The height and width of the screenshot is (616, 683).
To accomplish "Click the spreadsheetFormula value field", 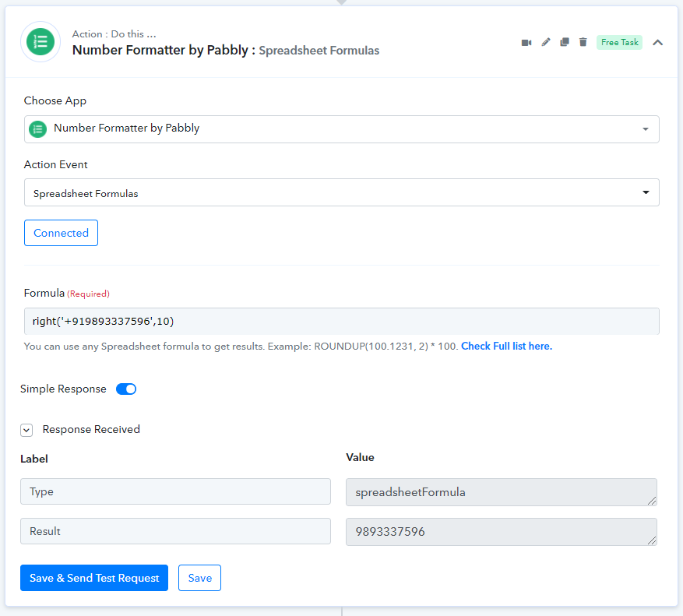I will tap(502, 492).
